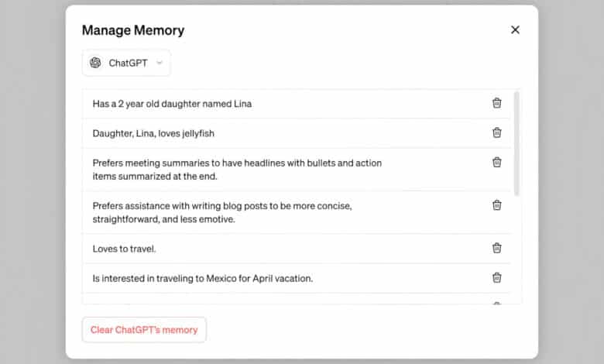Viewport: 604px width, 364px height.
Task: Expand the chevron next to ChatGPT
Action: point(159,63)
